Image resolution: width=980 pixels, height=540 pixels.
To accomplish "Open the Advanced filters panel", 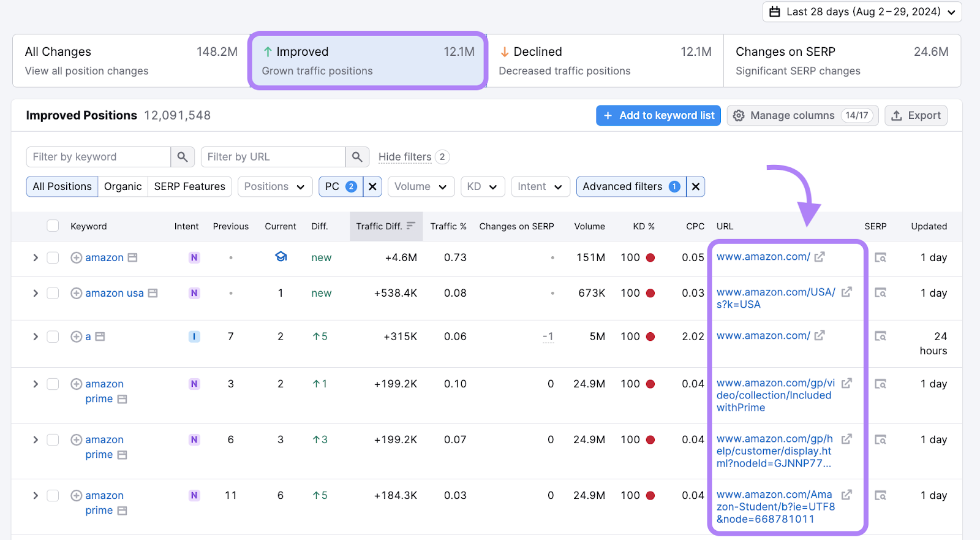I will [x=631, y=187].
